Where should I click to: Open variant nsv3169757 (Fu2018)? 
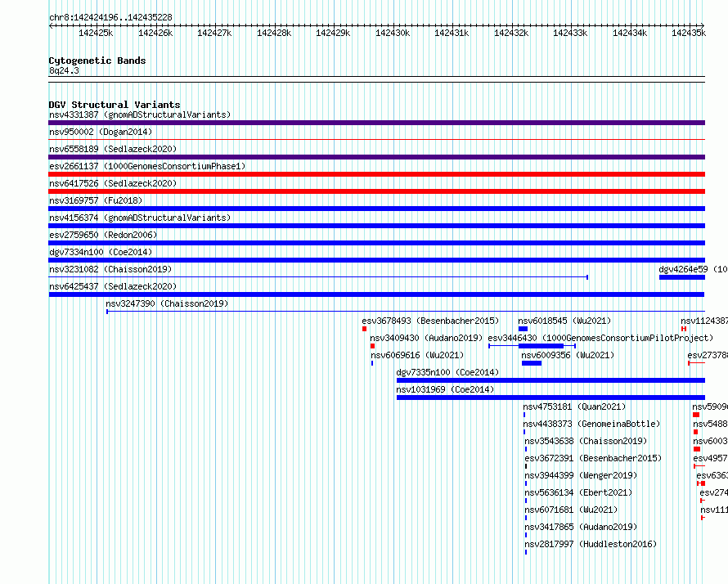coord(96,200)
